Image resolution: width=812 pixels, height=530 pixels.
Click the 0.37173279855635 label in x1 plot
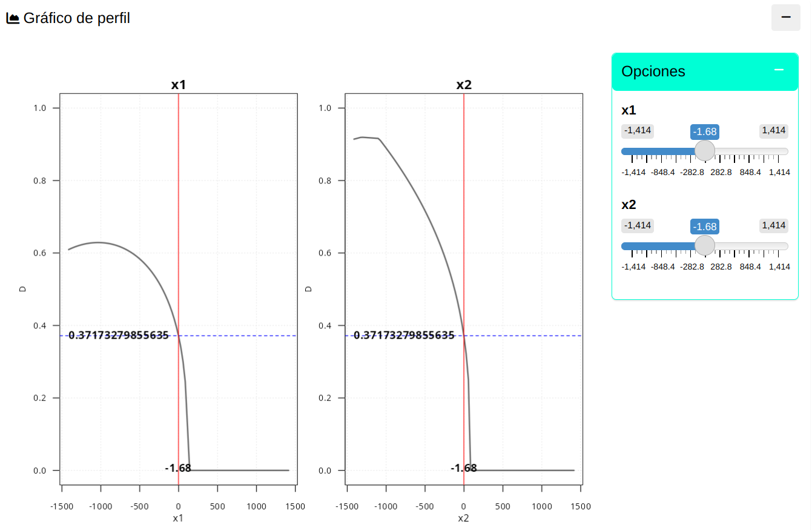point(118,336)
